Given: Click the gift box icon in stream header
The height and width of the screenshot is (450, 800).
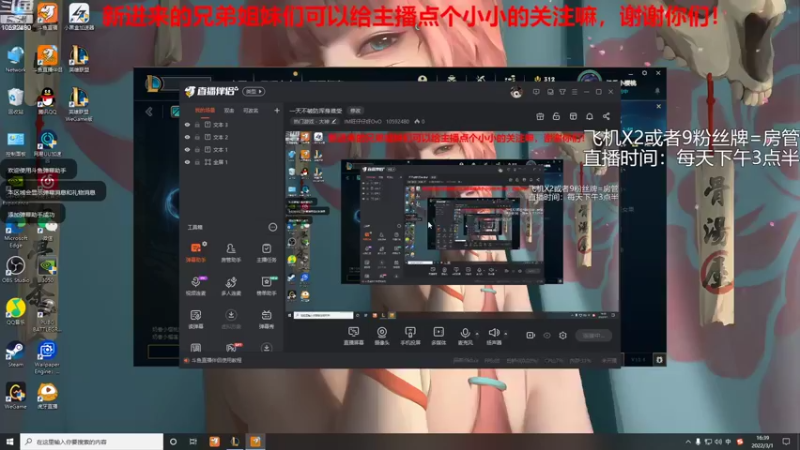Looking at the screenshot, I should [x=540, y=116].
